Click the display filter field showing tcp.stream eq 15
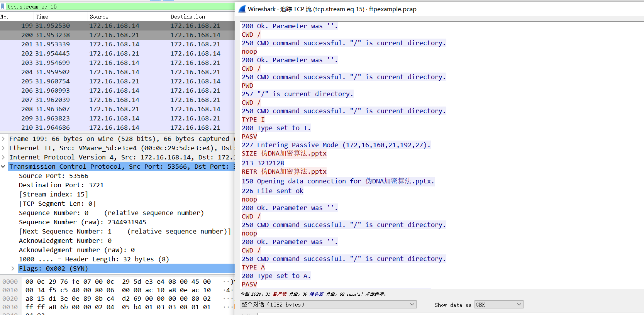 pyautogui.click(x=120, y=7)
